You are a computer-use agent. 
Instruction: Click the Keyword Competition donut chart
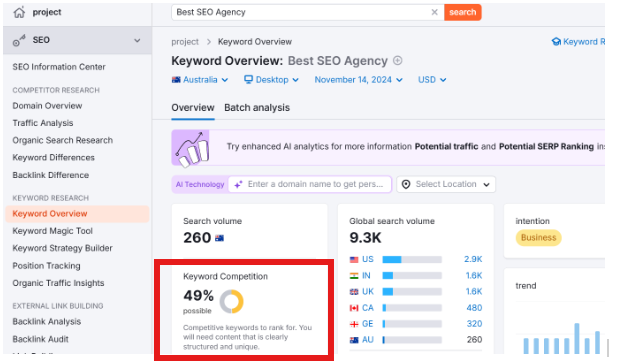(x=232, y=301)
